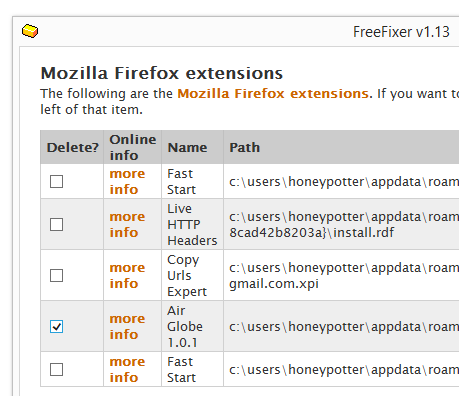Viewport: 459px width, 396px height.
Task: Open more info link for first Fast Start
Action: point(127,182)
